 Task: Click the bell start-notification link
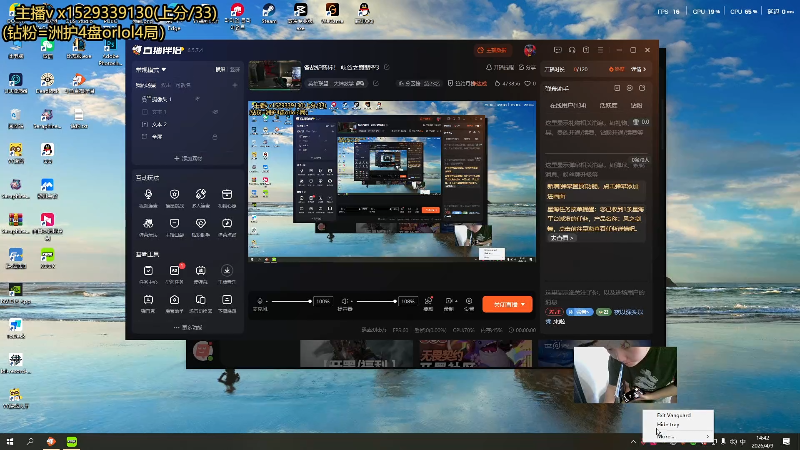500,67
